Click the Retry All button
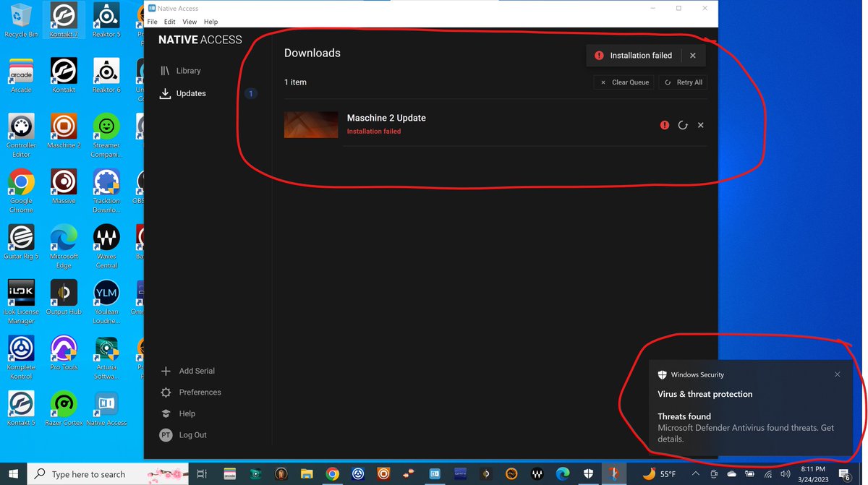868x485 pixels. (x=683, y=82)
